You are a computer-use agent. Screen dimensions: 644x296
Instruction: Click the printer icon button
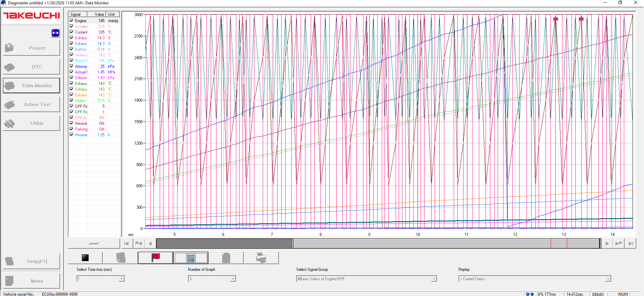tap(261, 258)
